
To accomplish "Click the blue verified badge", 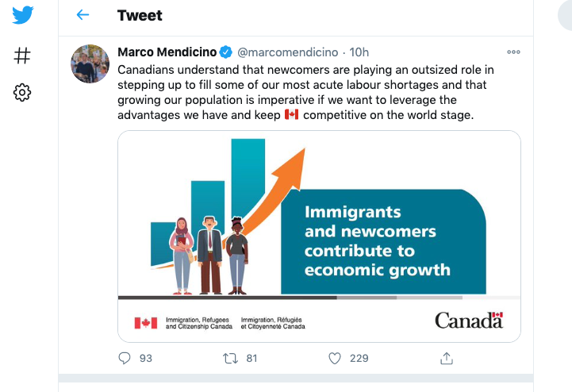I will (226, 52).
